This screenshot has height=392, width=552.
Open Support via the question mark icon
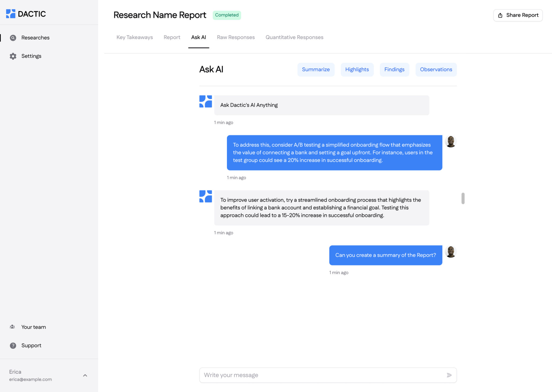click(13, 345)
